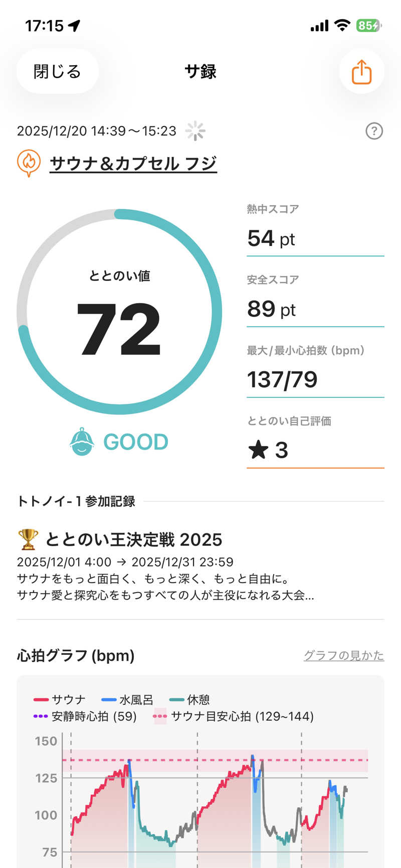Open the ととのい王決定戦 2025 event entry
This screenshot has width=401, height=868.
pos(133,540)
